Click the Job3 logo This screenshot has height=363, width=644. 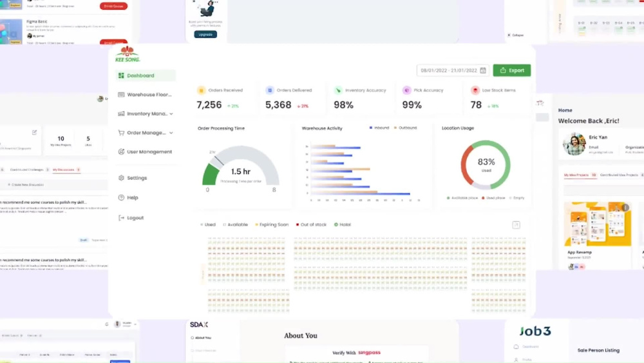point(535,331)
